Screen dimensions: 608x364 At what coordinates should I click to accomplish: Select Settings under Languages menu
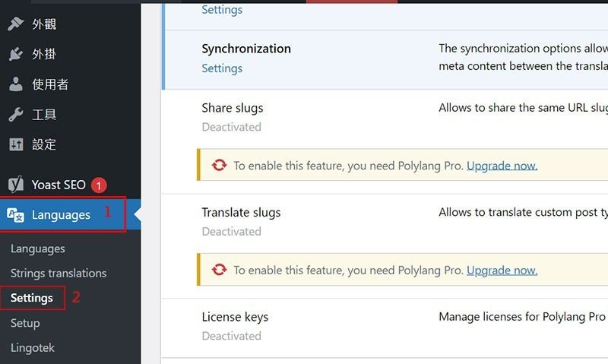(x=32, y=298)
